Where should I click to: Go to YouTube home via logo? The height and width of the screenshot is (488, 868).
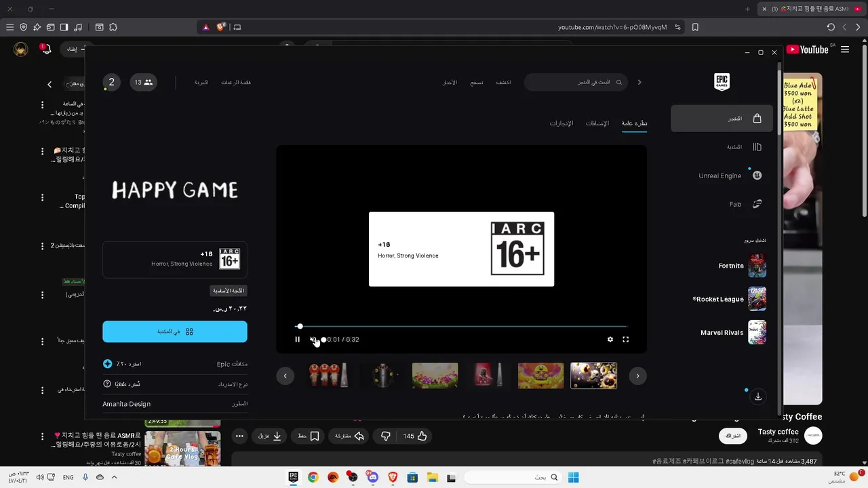click(x=808, y=49)
